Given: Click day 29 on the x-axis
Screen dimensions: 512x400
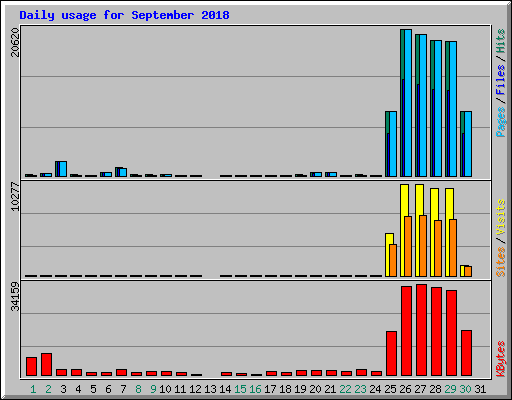Looking at the screenshot, I should pyautogui.click(x=450, y=389).
